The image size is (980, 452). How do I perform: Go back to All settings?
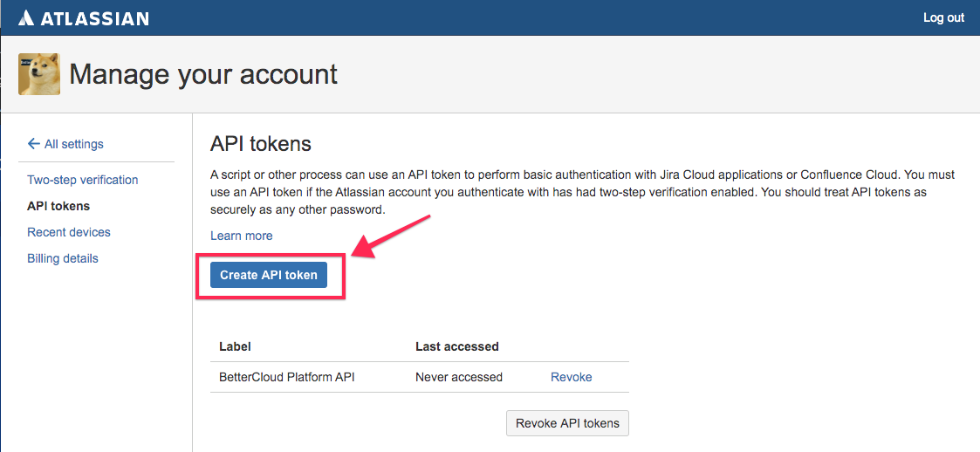(x=73, y=144)
